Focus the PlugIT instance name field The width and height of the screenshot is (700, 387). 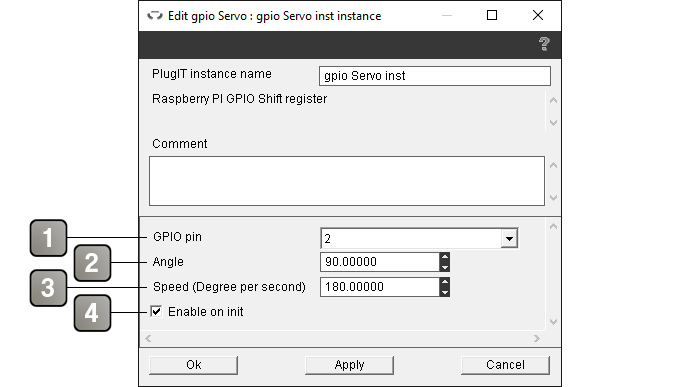tap(435, 76)
